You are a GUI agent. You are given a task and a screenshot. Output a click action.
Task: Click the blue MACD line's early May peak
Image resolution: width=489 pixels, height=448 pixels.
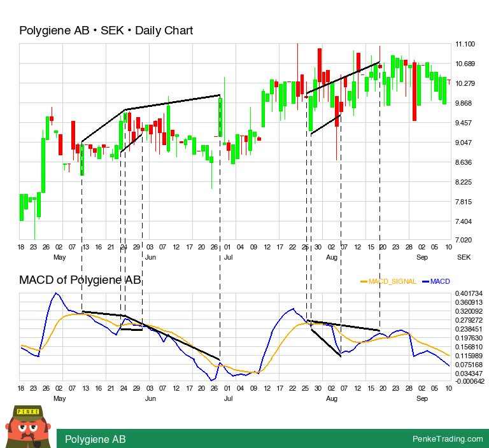56,293
